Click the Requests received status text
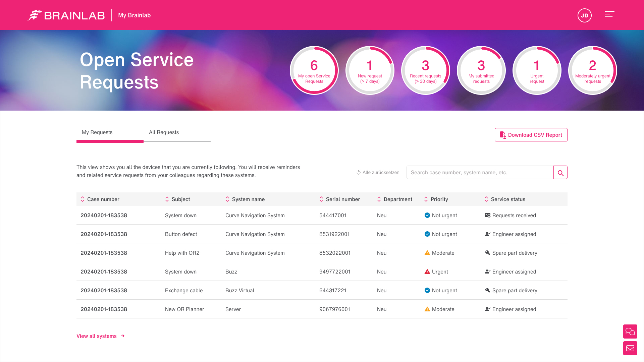Screen dimensions: 644x362 coord(514,216)
